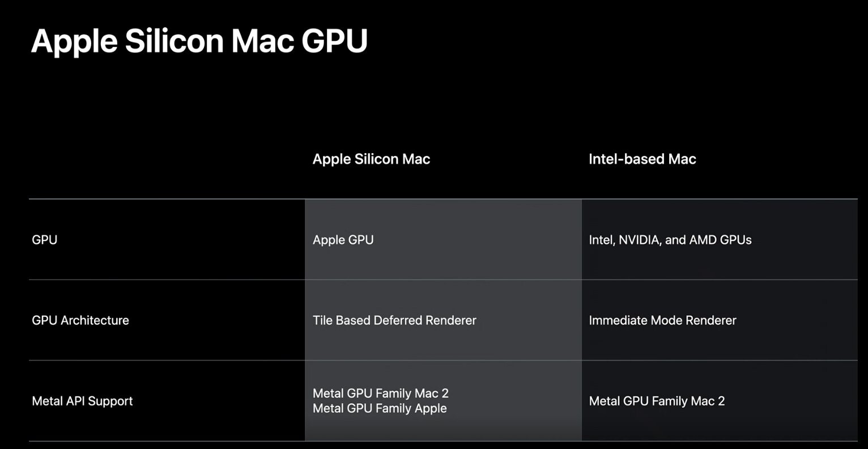This screenshot has width=868, height=449.
Task: Select the 'GPU Architecture' row label
Action: tap(80, 320)
